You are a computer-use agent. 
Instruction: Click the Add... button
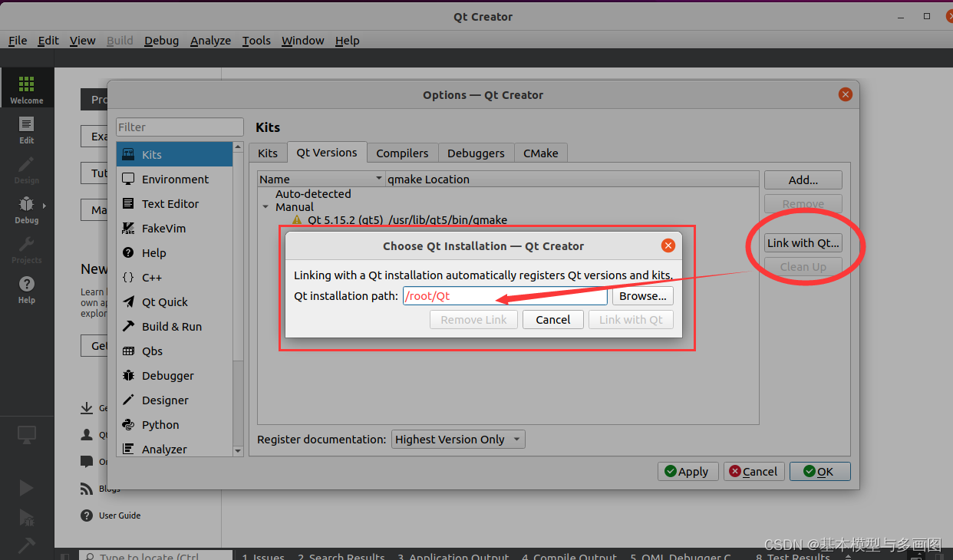pyautogui.click(x=803, y=180)
